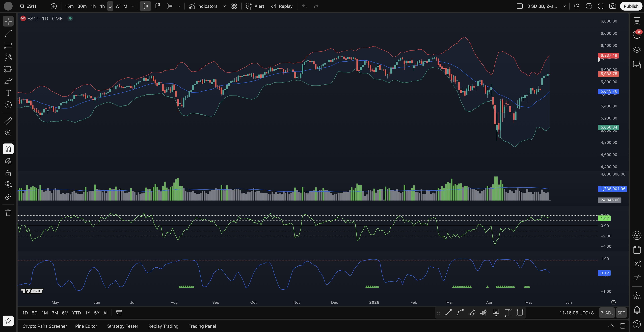Open the economic calendar icon in right sidebar
This screenshot has height=332, width=644.
click(x=637, y=249)
